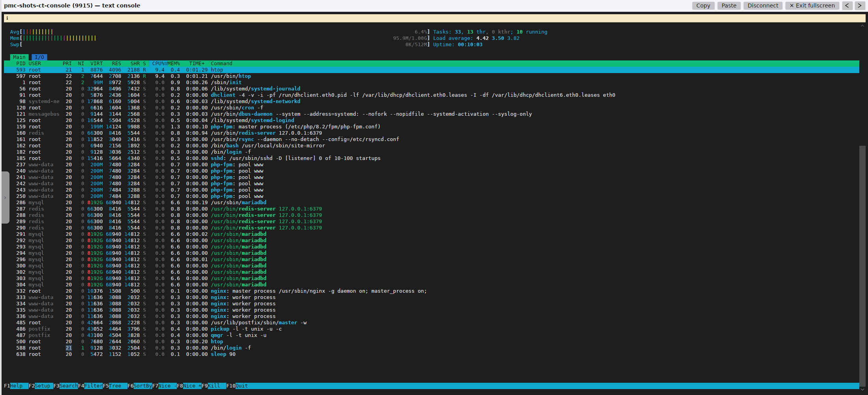This screenshot has width=868, height=395.
Task: Click F7 Nice - to raise priority
Action: click(x=165, y=386)
